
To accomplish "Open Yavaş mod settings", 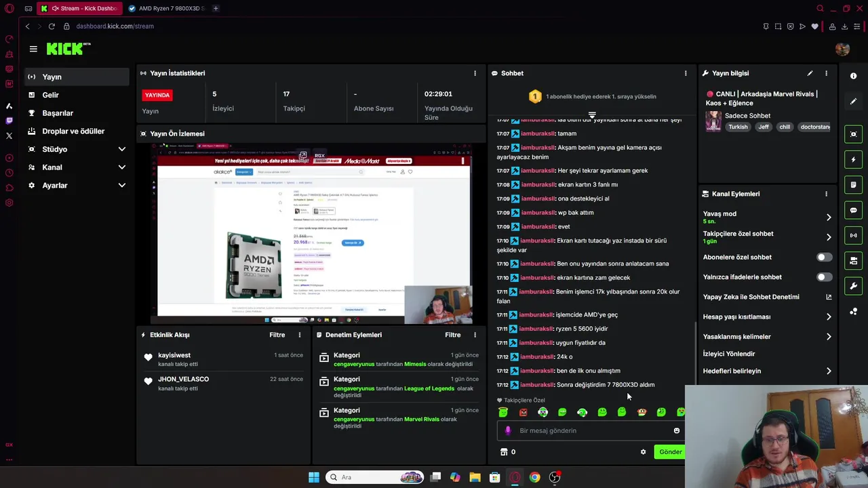I will [767, 217].
